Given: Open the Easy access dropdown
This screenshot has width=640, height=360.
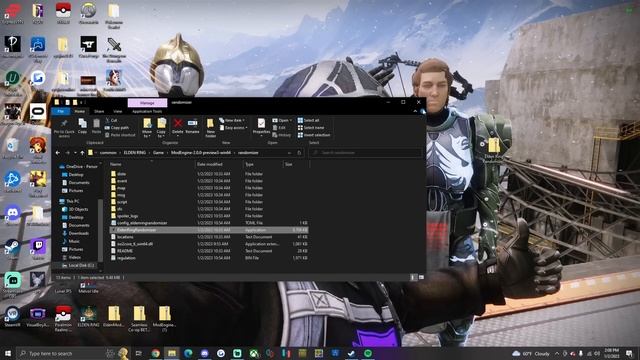Looking at the screenshot, I should tap(233, 128).
